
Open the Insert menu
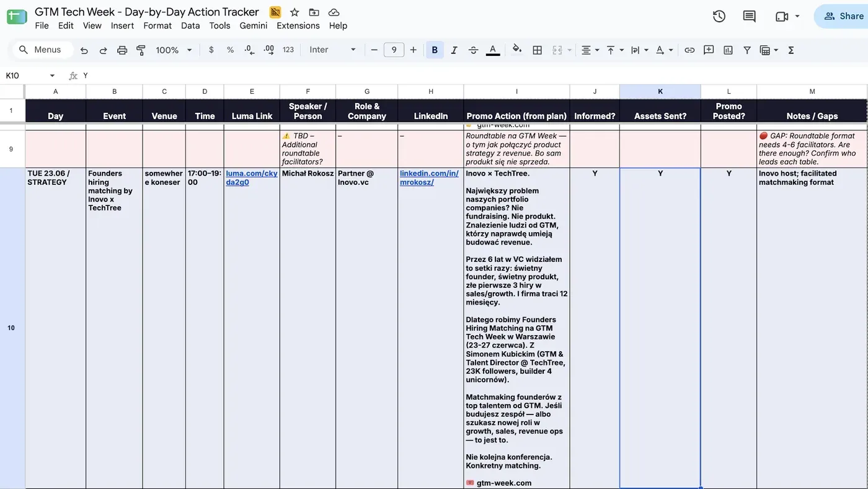pos(122,25)
